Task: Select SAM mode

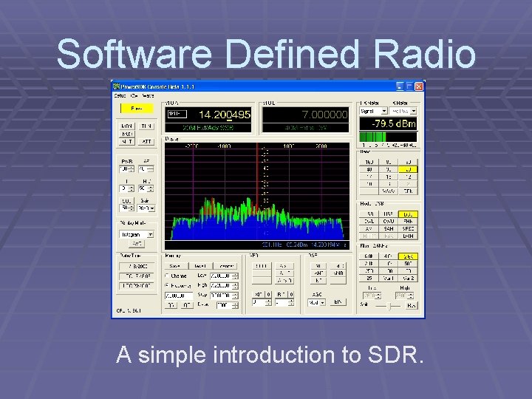Action: [x=389, y=228]
